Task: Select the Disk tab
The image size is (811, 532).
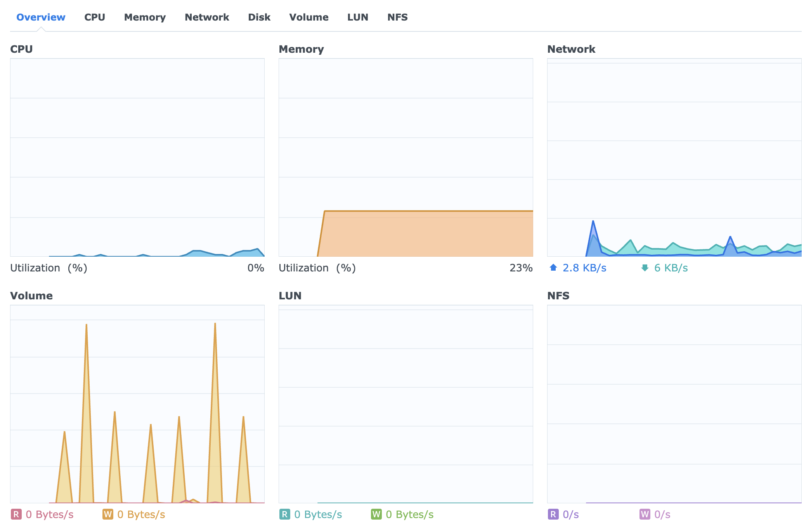Action: pos(259,17)
